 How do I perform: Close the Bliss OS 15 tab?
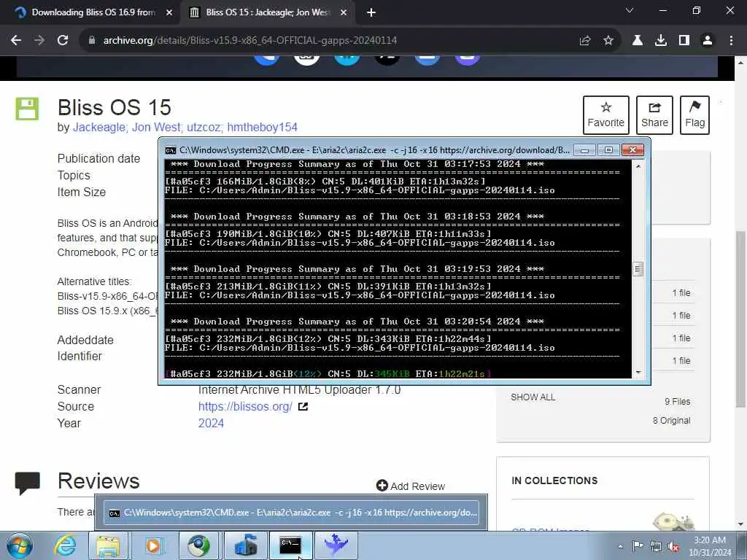pyautogui.click(x=344, y=13)
